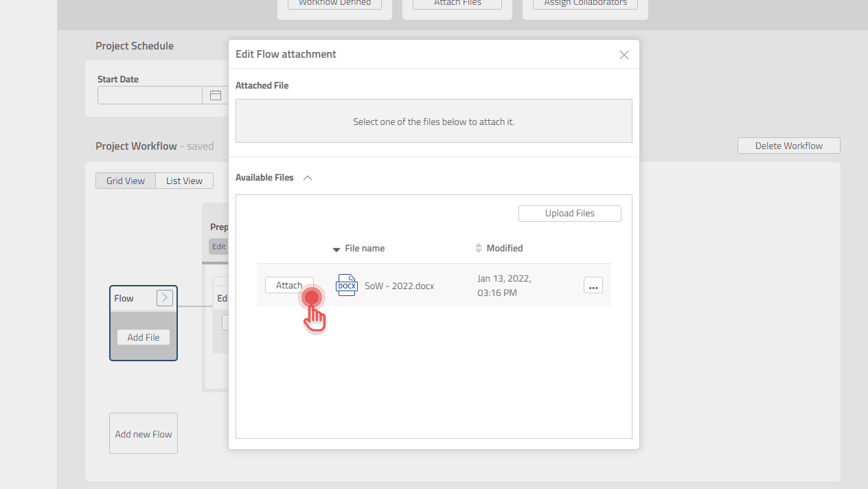This screenshot has width=868, height=489.
Task: Close the Edit Flow attachment dialog
Action: 624,54
